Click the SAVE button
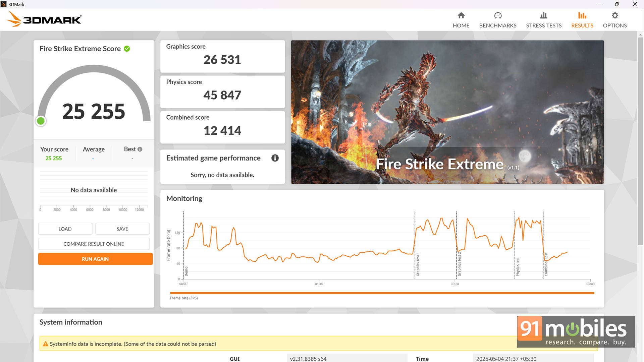This screenshot has width=644, height=362. click(x=122, y=229)
